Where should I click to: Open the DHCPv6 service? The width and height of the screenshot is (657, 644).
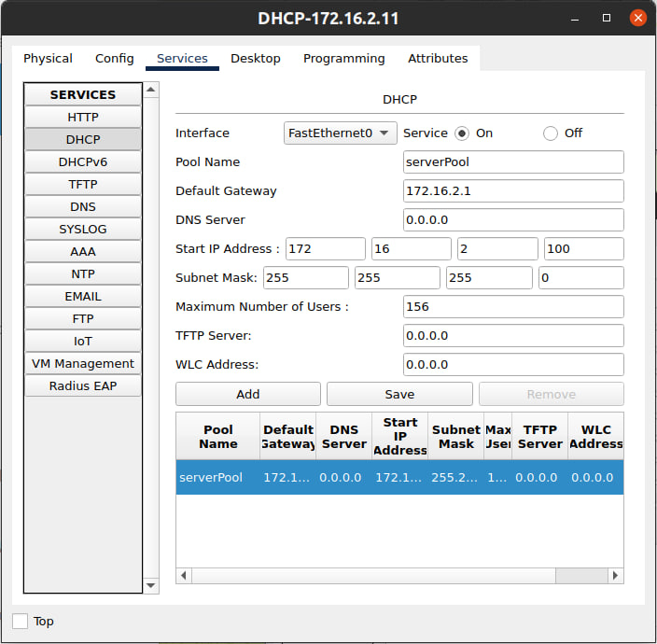[x=83, y=161]
